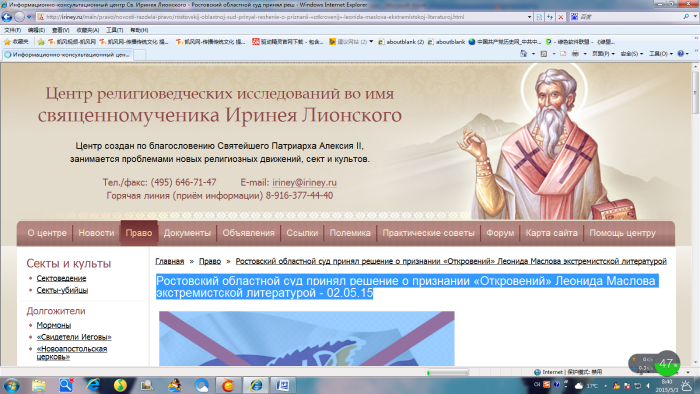Click the printer icon in command bar
The height and width of the screenshot is (394, 700).
pos(575,54)
